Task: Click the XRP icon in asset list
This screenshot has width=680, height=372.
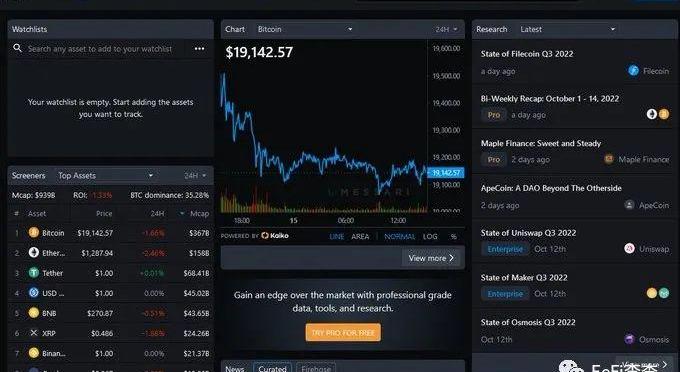Action: click(34, 333)
